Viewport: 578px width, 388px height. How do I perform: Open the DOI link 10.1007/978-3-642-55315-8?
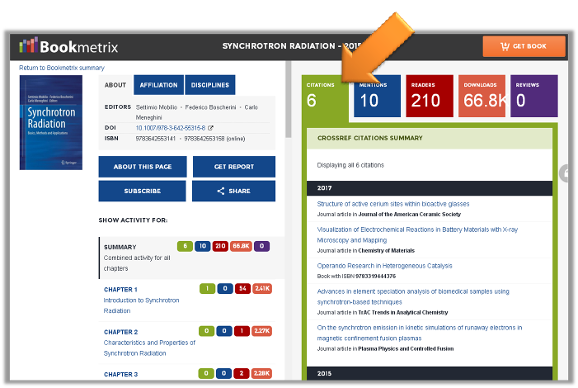click(x=170, y=128)
